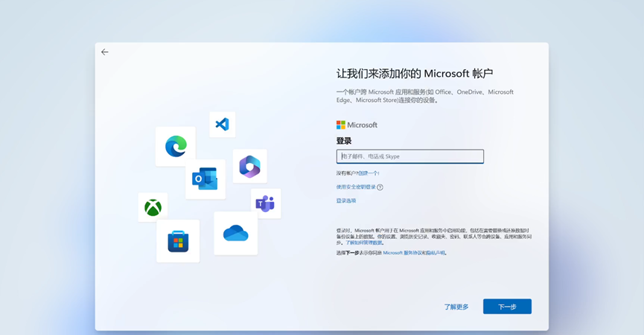The width and height of the screenshot is (644, 335).
Task: Click the Visual Studio Code icon
Action: (222, 124)
